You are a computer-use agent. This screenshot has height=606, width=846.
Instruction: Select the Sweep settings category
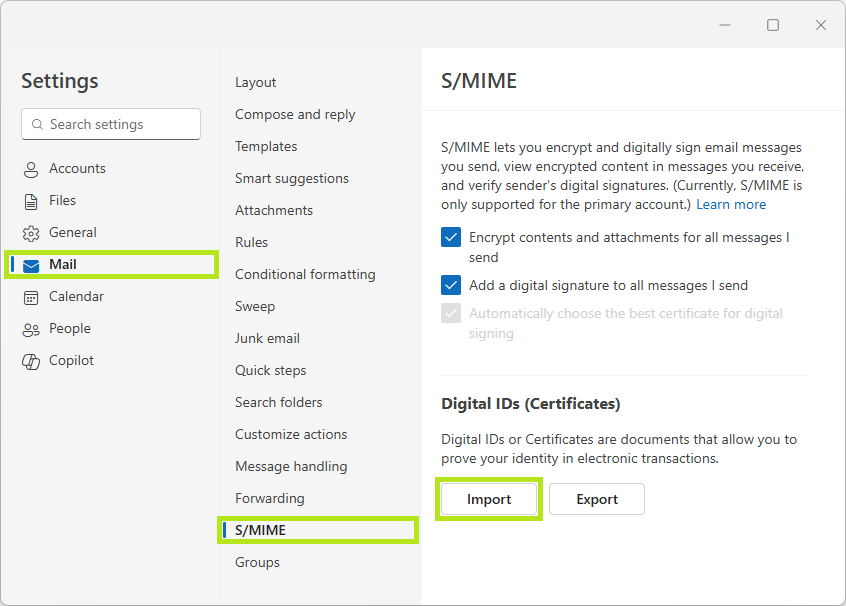[255, 306]
